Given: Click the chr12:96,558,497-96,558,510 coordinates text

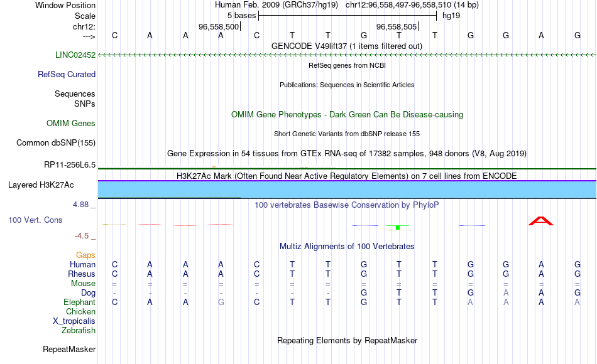Looking at the screenshot, I should (398, 5).
